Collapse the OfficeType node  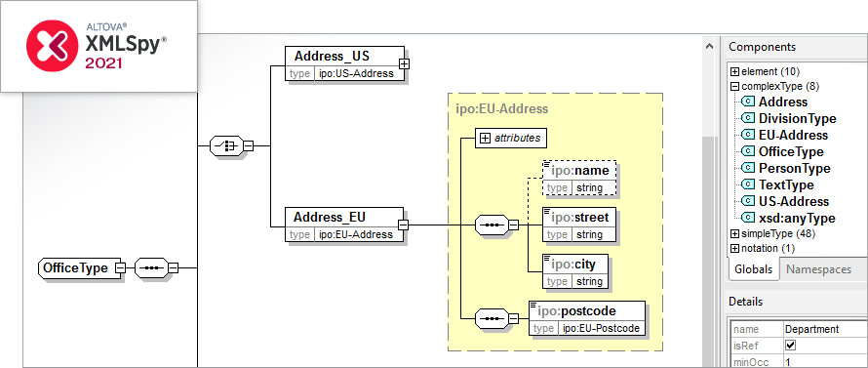pos(120,267)
